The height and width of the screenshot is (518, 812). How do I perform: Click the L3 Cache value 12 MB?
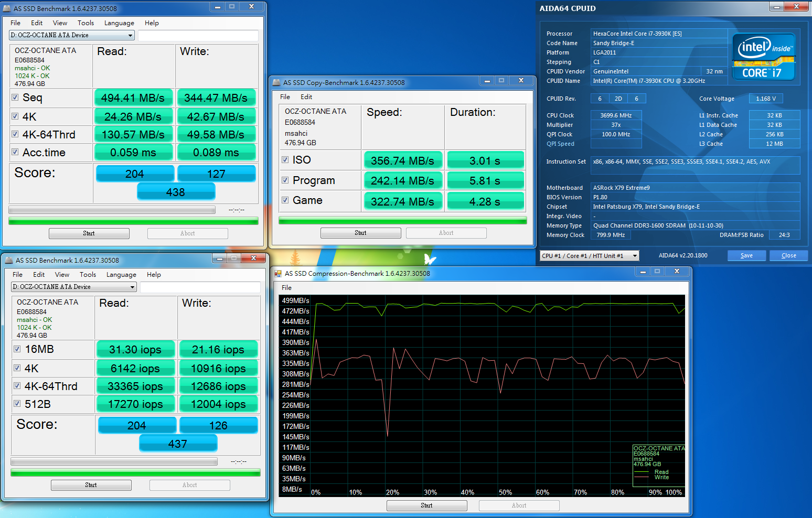[774, 144]
